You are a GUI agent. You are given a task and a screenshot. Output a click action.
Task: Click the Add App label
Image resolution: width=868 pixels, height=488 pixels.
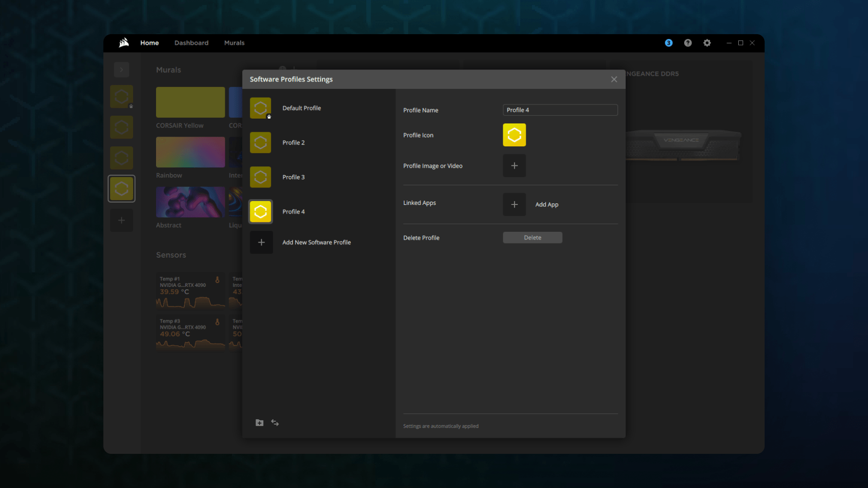click(547, 204)
